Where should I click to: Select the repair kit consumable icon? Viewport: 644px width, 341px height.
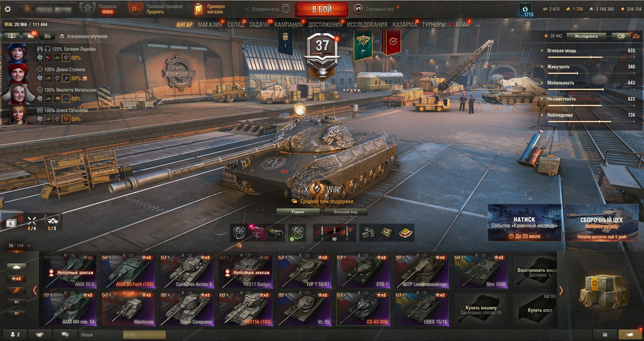pos(368,233)
